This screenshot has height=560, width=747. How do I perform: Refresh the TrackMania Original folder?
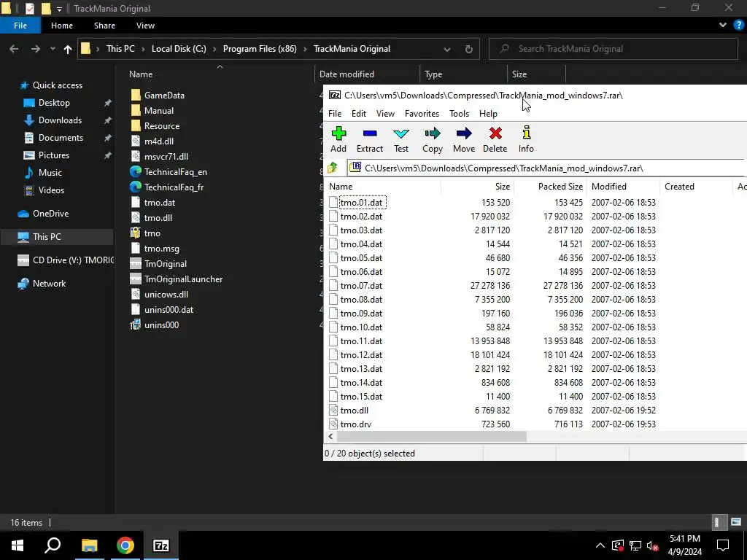coord(469,49)
